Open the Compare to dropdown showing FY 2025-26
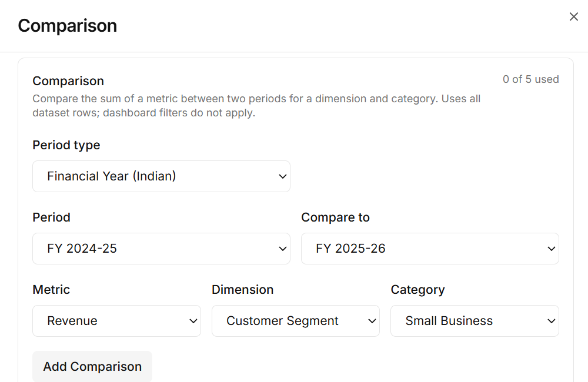The width and height of the screenshot is (588, 382). (x=430, y=249)
